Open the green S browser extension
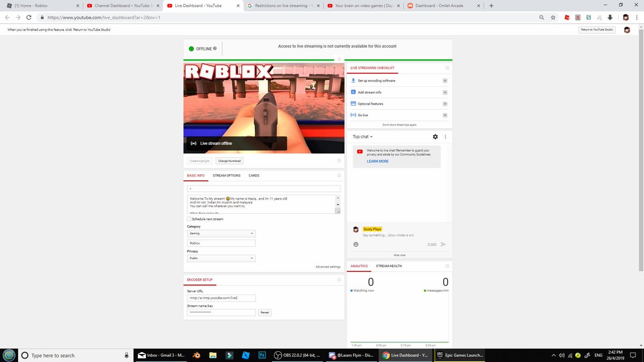 tap(589, 17)
